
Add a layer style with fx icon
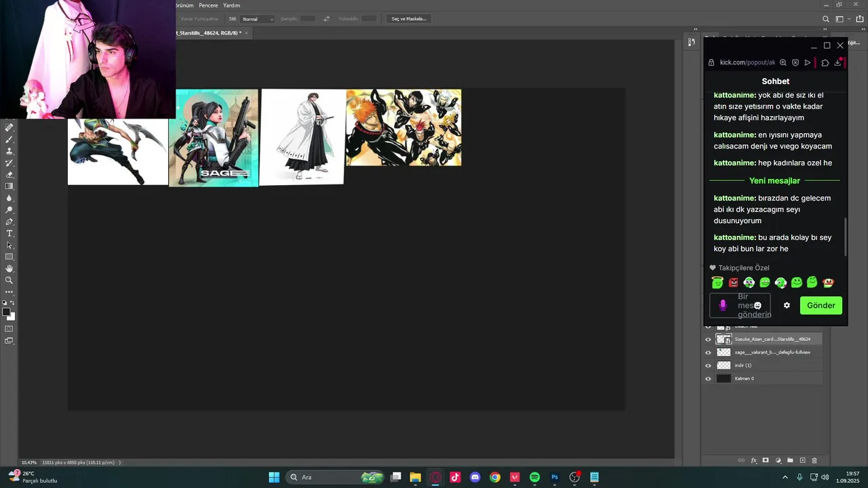753,460
